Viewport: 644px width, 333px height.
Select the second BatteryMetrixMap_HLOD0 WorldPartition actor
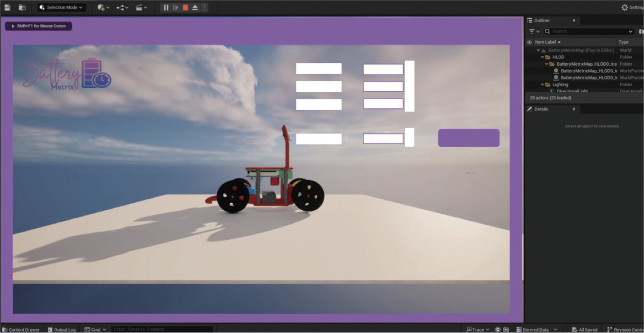585,78
